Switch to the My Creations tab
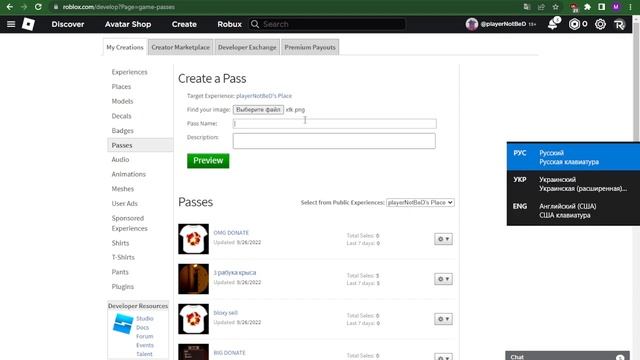This screenshot has height=360, width=640. (125, 47)
